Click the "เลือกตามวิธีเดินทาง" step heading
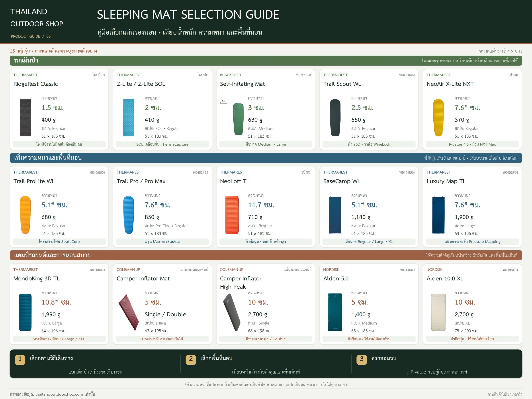 [x=51, y=358]
